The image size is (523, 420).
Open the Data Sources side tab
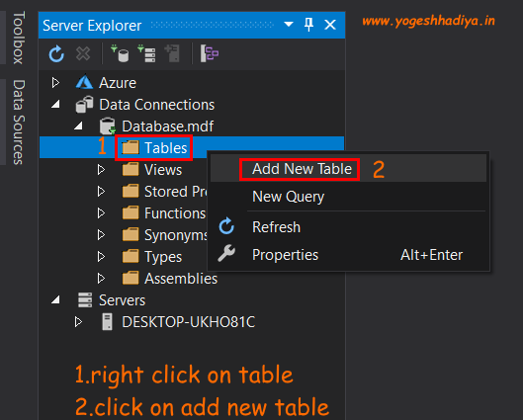[19, 122]
